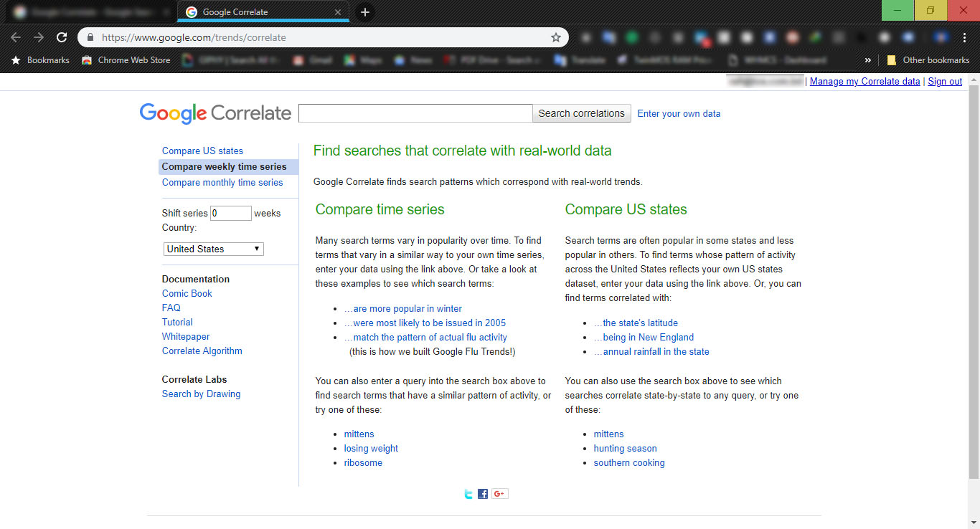The height and width of the screenshot is (529, 980).
Task: Click the Sign out link
Action: point(945,82)
